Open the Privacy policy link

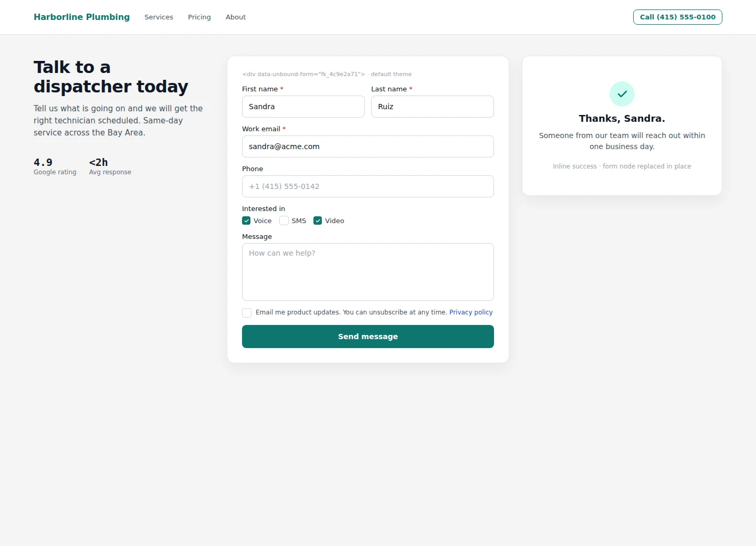471,312
